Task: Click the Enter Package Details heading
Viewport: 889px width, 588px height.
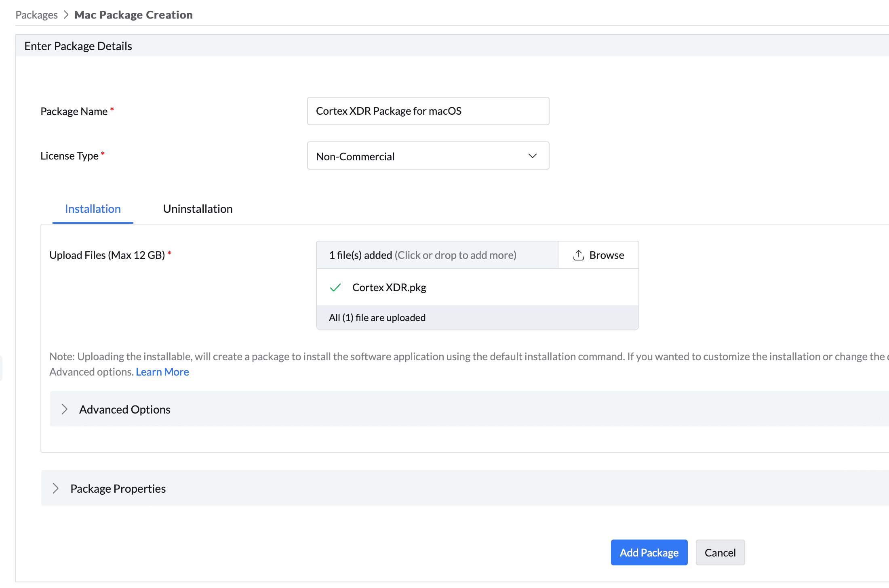Action: pyautogui.click(x=78, y=46)
